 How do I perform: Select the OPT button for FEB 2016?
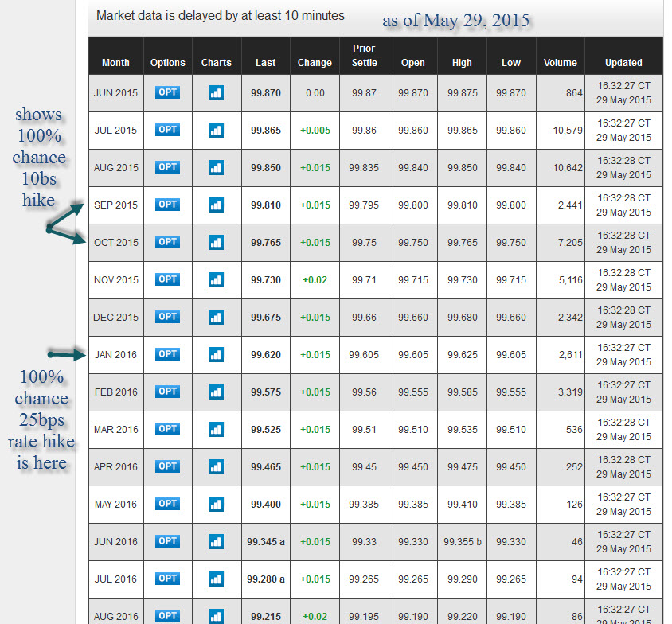click(168, 392)
